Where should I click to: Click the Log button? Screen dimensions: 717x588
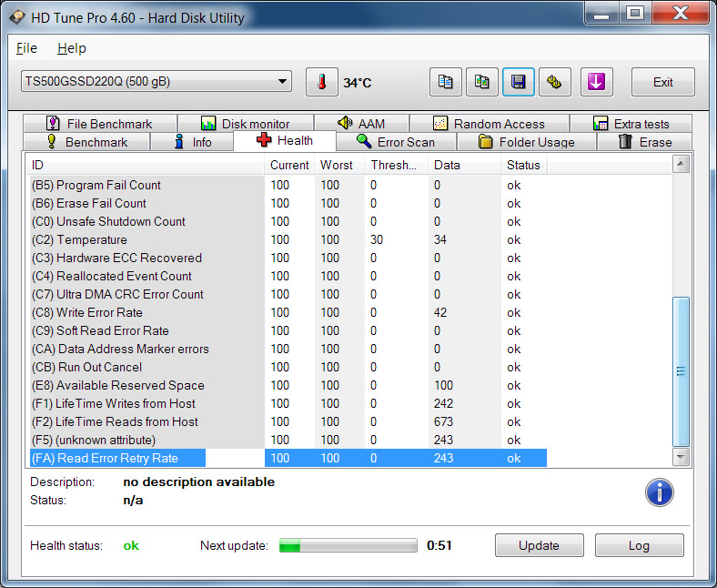640,545
